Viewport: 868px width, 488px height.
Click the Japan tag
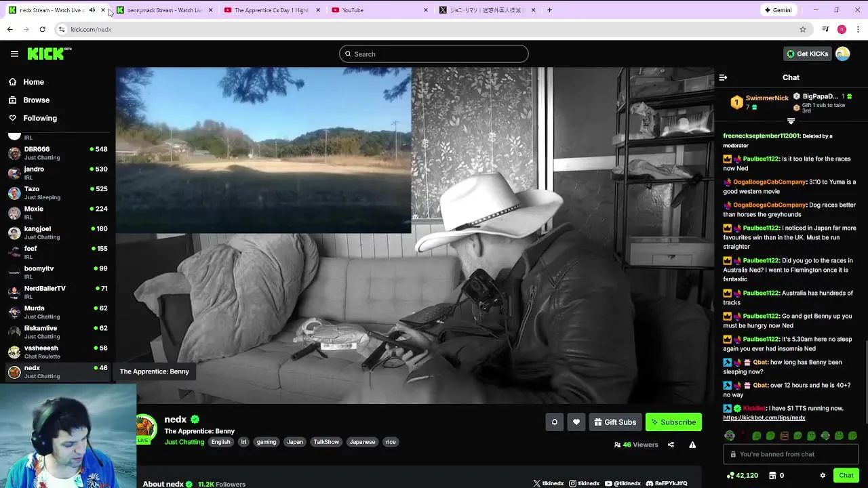(x=295, y=442)
